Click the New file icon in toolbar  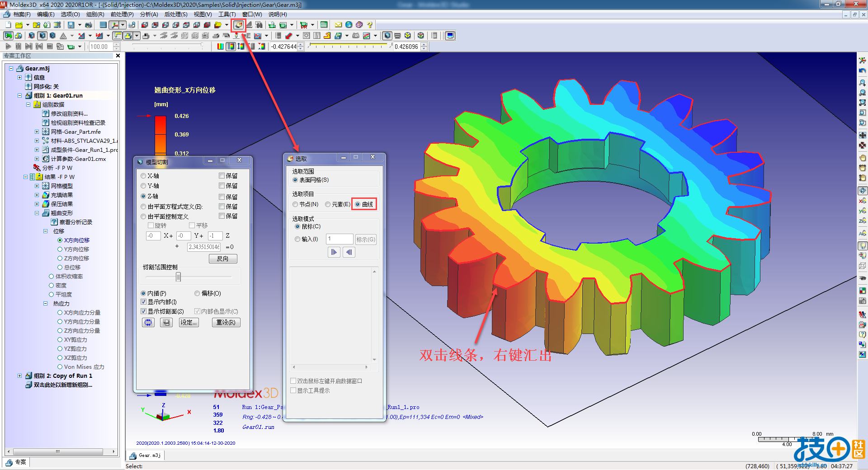coord(8,25)
